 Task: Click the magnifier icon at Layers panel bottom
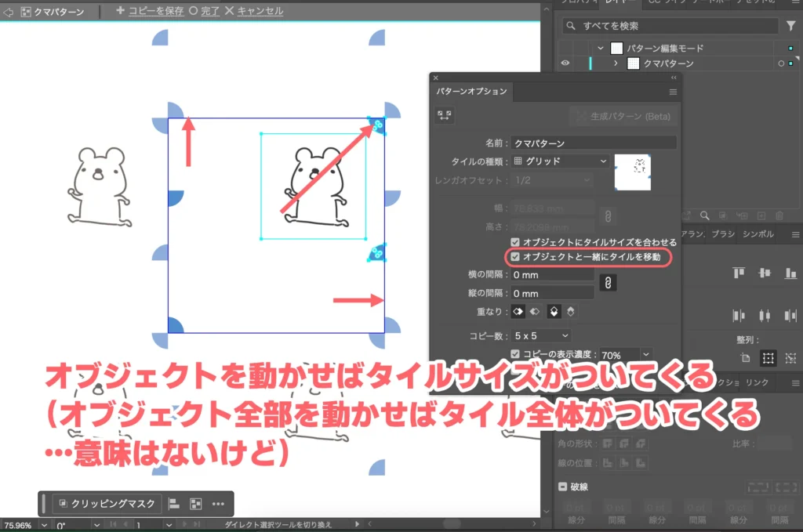pyautogui.click(x=705, y=215)
